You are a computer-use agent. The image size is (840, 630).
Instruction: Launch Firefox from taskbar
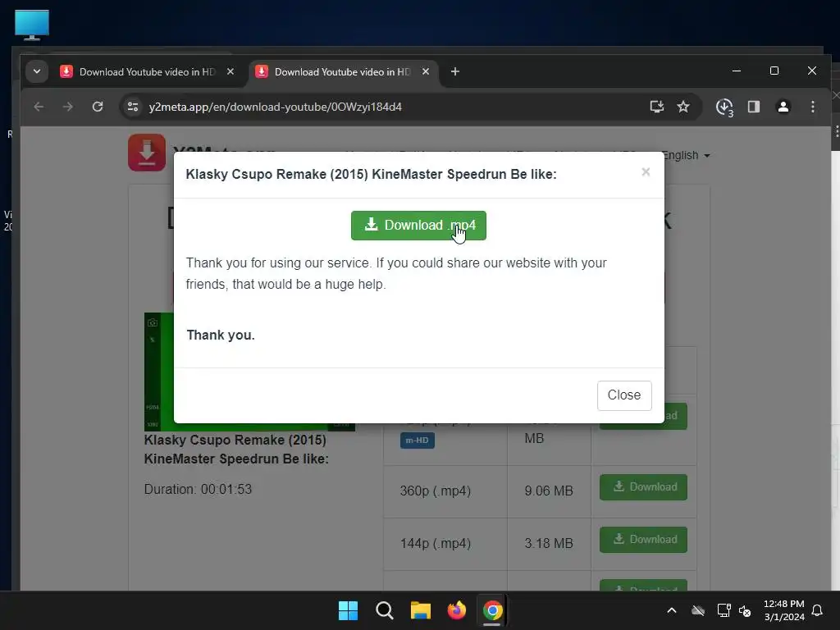456,610
